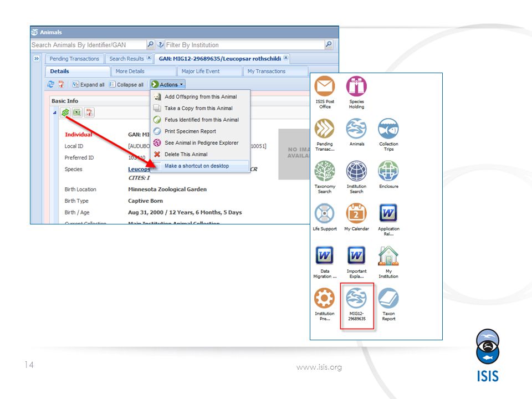This screenshot has width=532, height=399.
Task: Click the Minnesota Zoological Garden text
Action: coord(167,190)
